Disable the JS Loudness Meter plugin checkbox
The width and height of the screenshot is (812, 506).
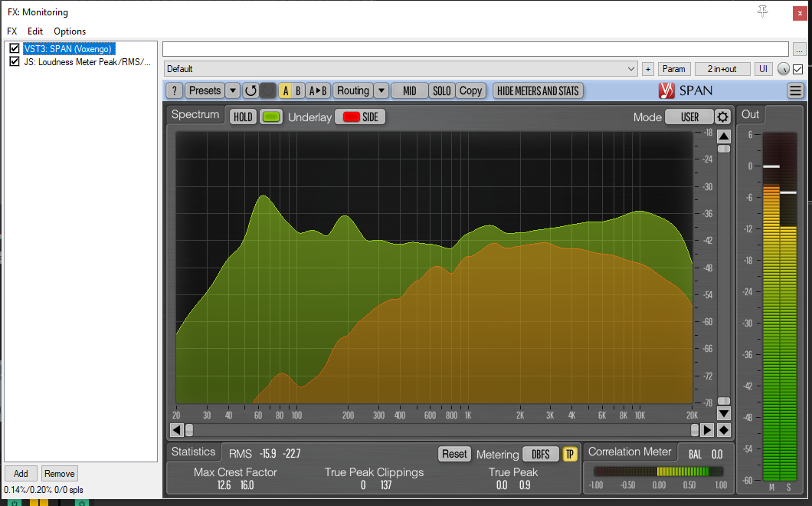[x=15, y=62]
